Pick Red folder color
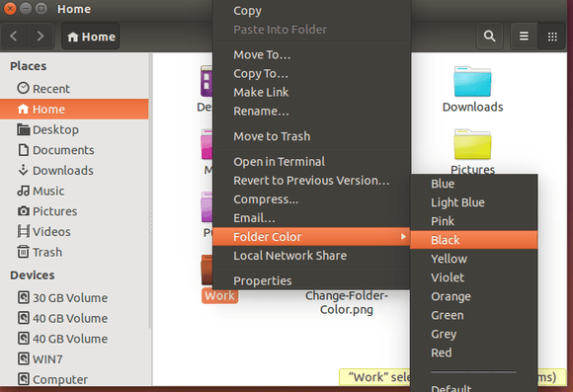 click(x=474, y=353)
